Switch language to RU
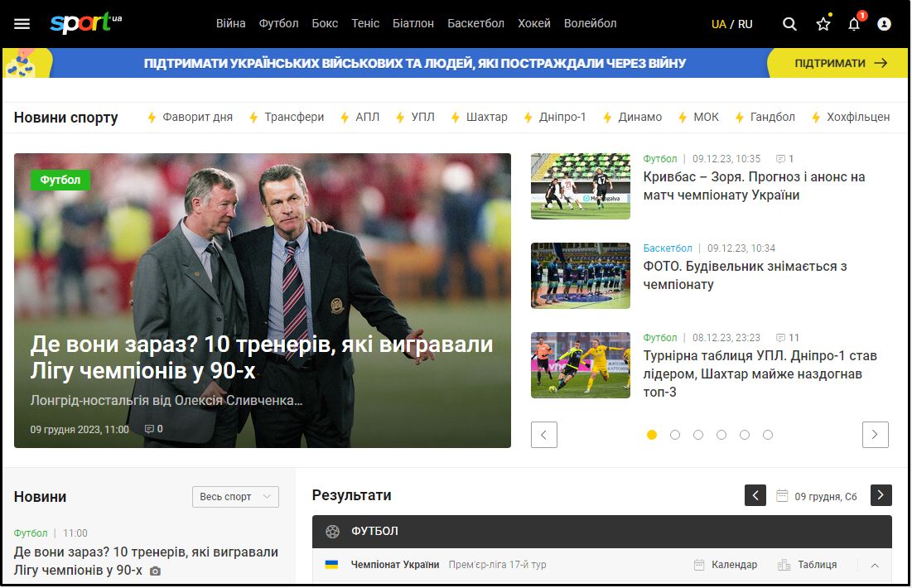Screen dimensions: 912x588 tap(745, 24)
